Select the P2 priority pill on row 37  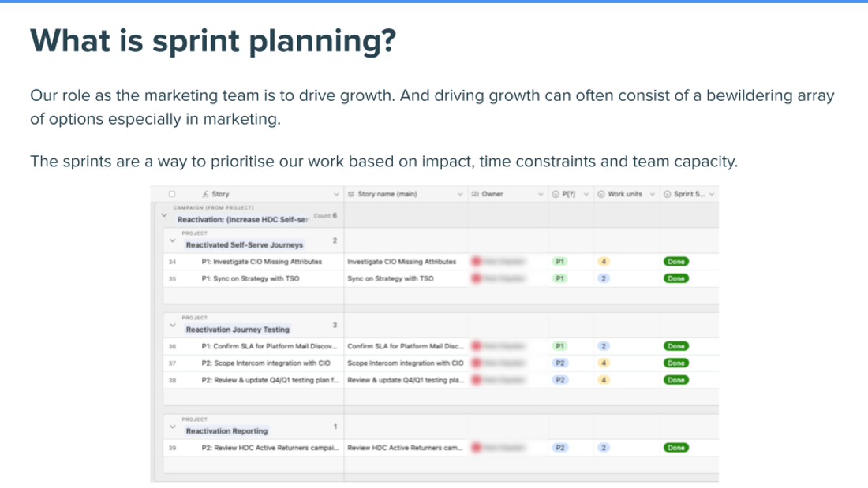pyautogui.click(x=560, y=363)
